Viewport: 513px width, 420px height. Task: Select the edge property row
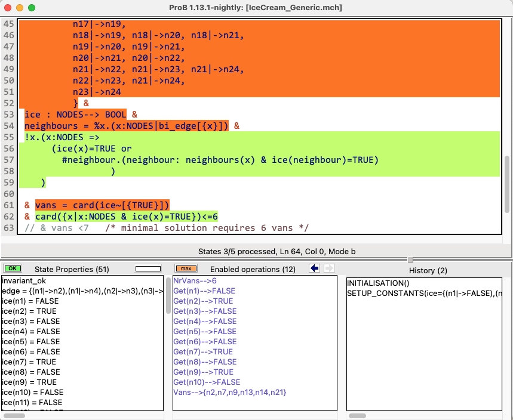click(x=82, y=291)
